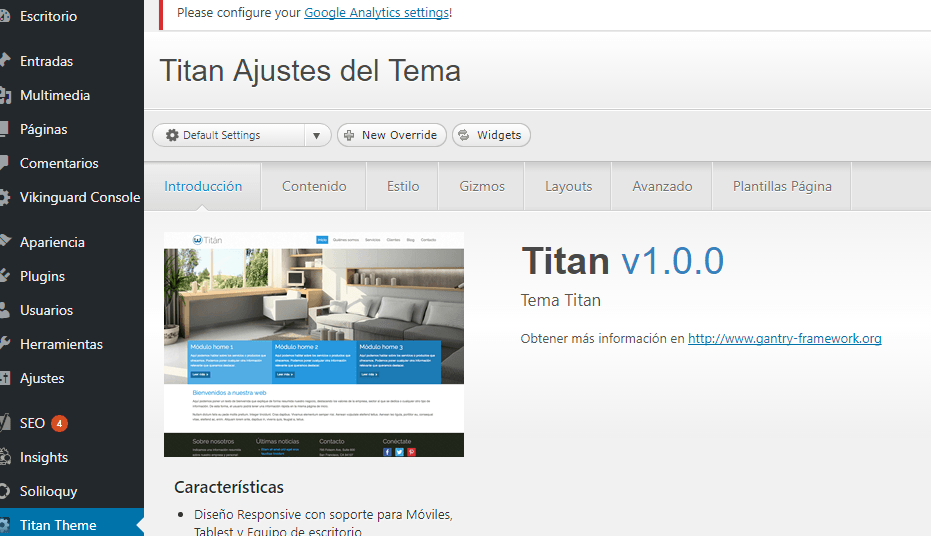Image resolution: width=931 pixels, height=536 pixels.
Task: Open the Estilo tab
Action: (x=403, y=186)
